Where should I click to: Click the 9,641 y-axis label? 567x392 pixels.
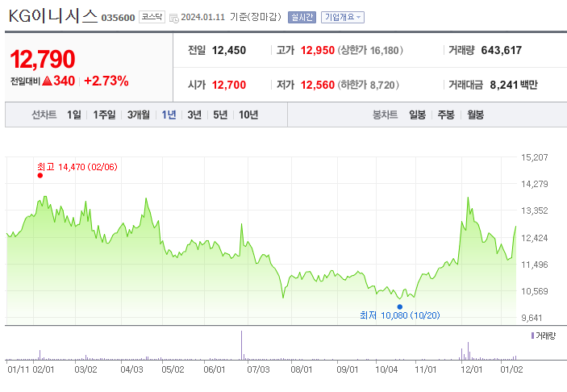coord(532,318)
